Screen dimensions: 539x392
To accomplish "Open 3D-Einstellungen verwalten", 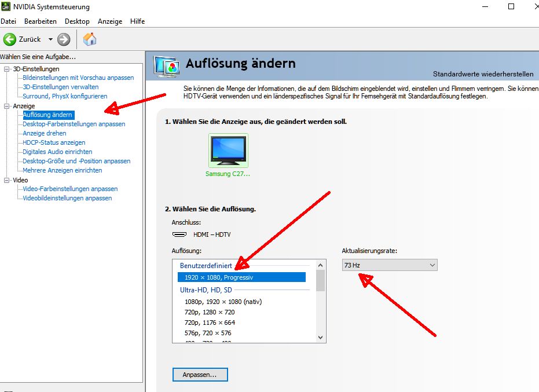I will click(x=60, y=87).
